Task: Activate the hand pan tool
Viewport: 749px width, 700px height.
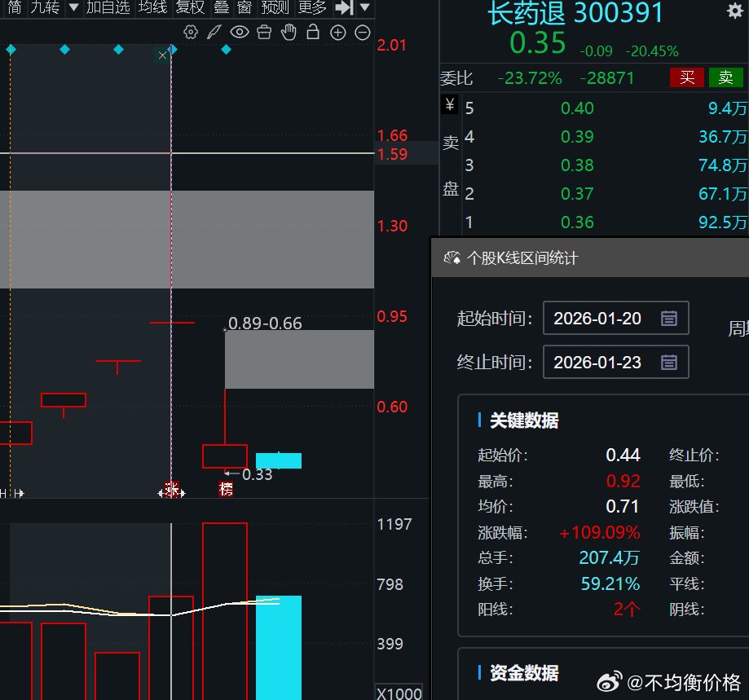Action: pos(288,33)
